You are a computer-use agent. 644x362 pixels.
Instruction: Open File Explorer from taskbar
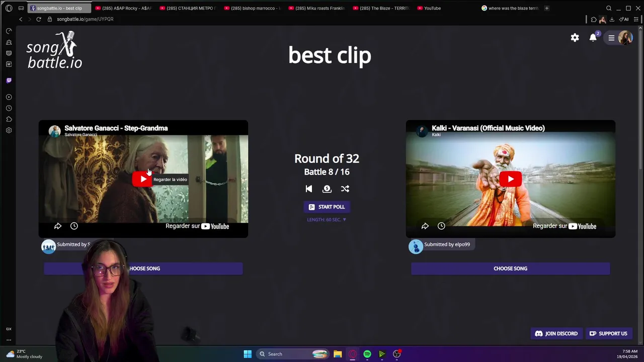(338, 354)
